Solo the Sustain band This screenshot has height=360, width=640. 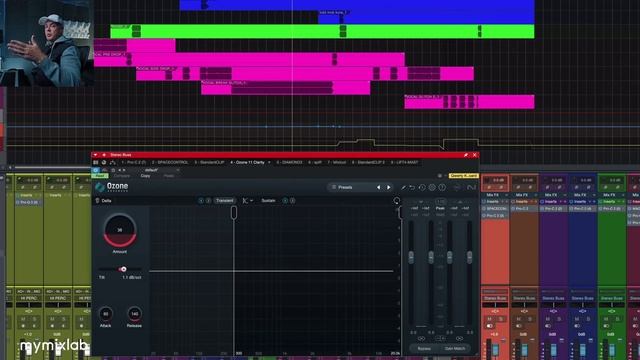tap(285, 200)
